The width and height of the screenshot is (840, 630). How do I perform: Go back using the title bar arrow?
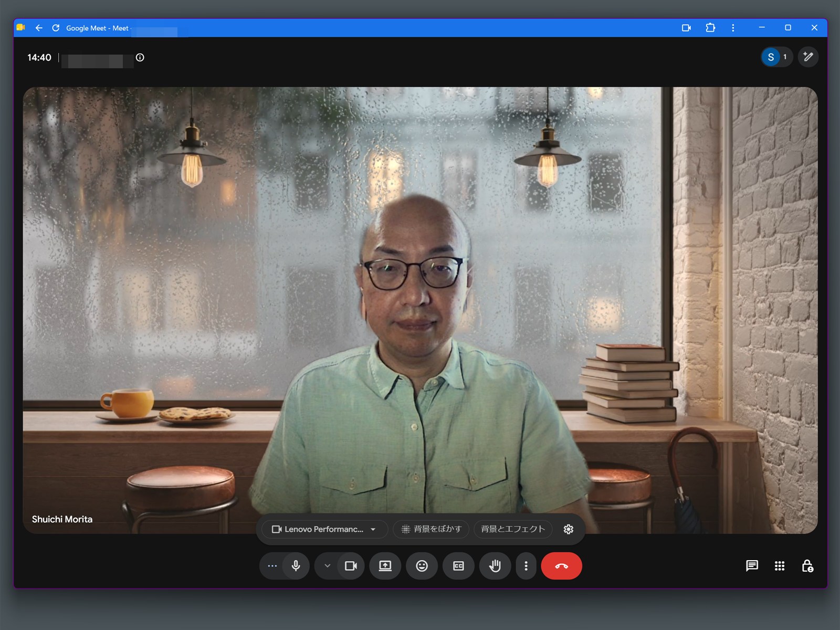(x=39, y=28)
